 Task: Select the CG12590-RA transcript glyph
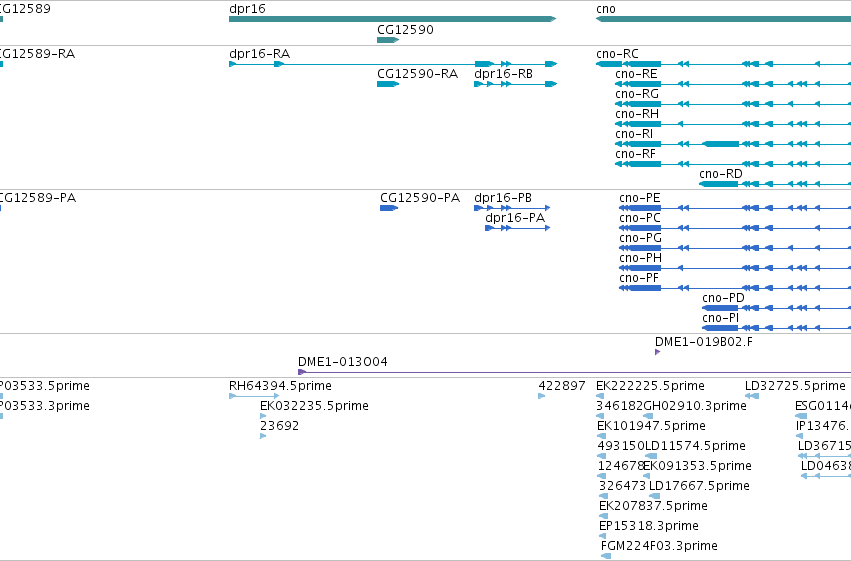(x=388, y=84)
